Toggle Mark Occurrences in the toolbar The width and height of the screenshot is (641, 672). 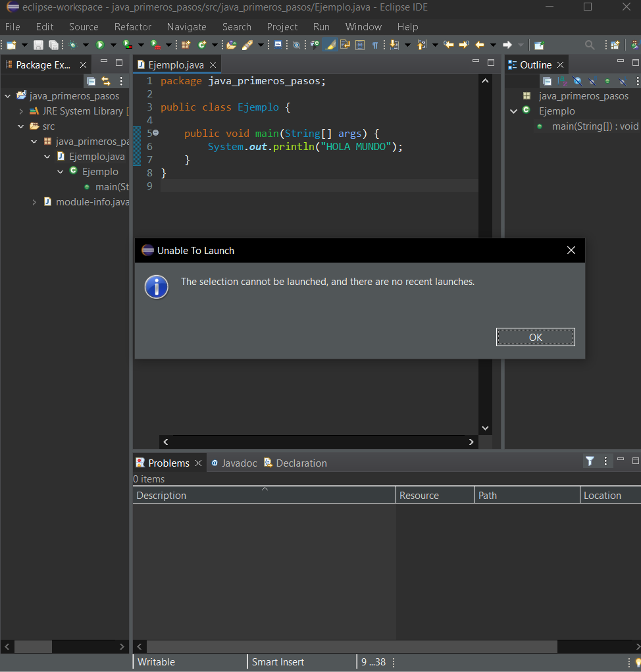(330, 45)
